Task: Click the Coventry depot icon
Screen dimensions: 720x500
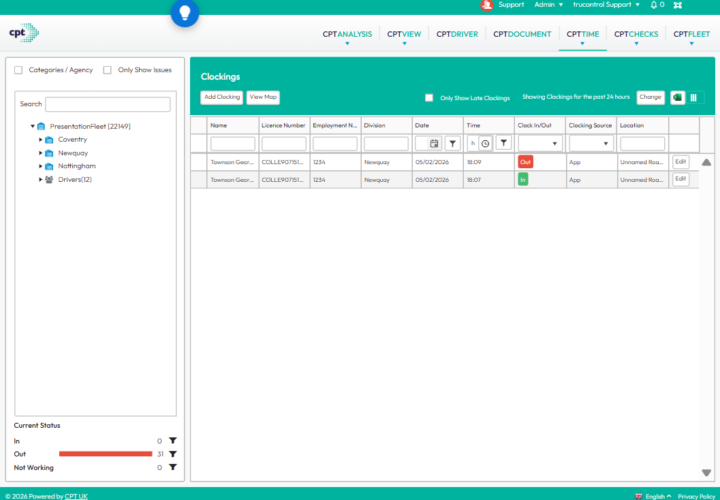Action: click(49, 140)
